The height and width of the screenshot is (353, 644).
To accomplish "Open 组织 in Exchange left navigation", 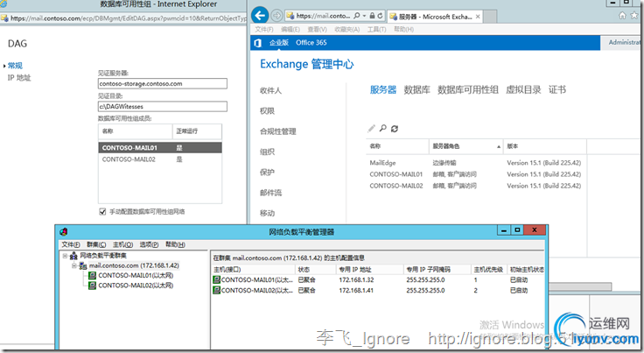I will click(x=267, y=152).
